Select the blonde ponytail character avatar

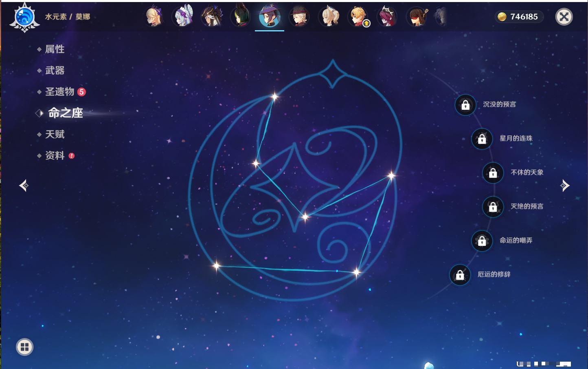[329, 17]
